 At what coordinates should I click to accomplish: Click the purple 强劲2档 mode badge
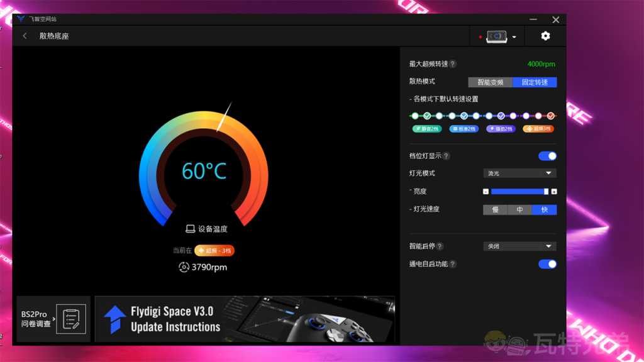501,129
